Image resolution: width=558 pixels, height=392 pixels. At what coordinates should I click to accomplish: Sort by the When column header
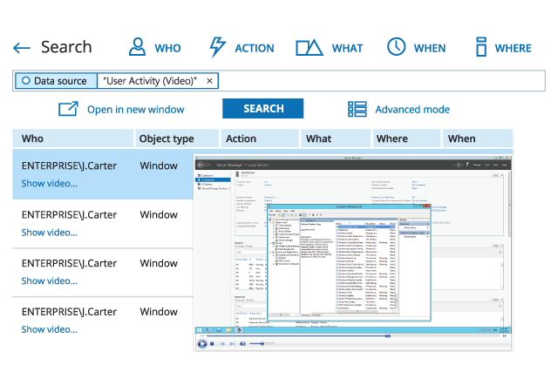click(x=478, y=139)
